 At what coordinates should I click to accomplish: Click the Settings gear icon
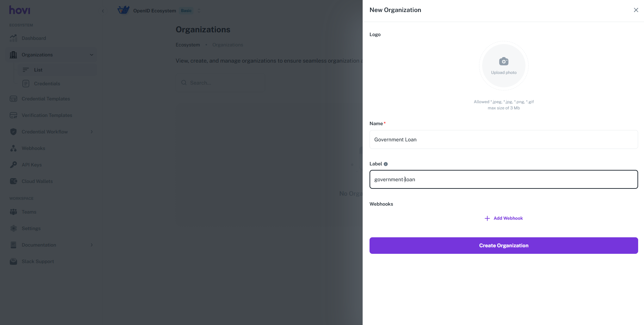13,228
